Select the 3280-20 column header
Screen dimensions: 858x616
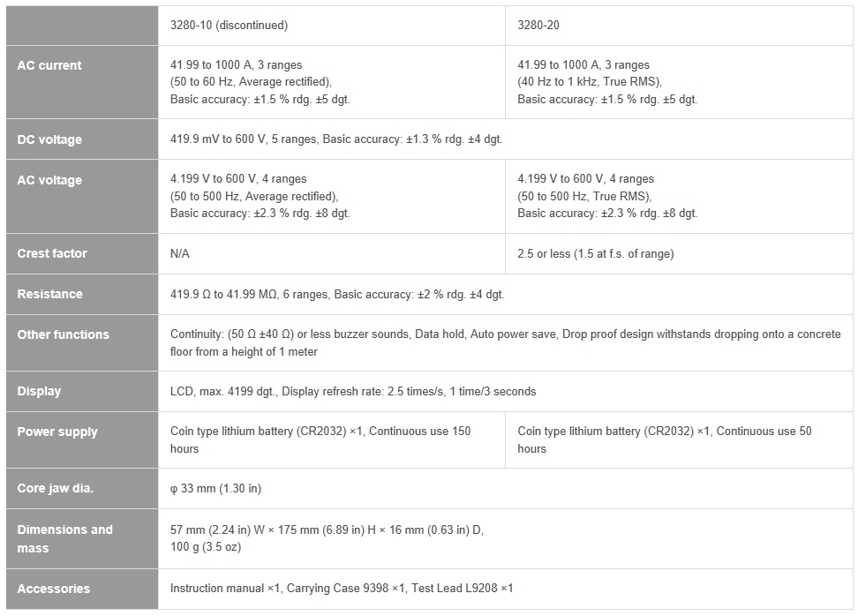tap(679, 26)
